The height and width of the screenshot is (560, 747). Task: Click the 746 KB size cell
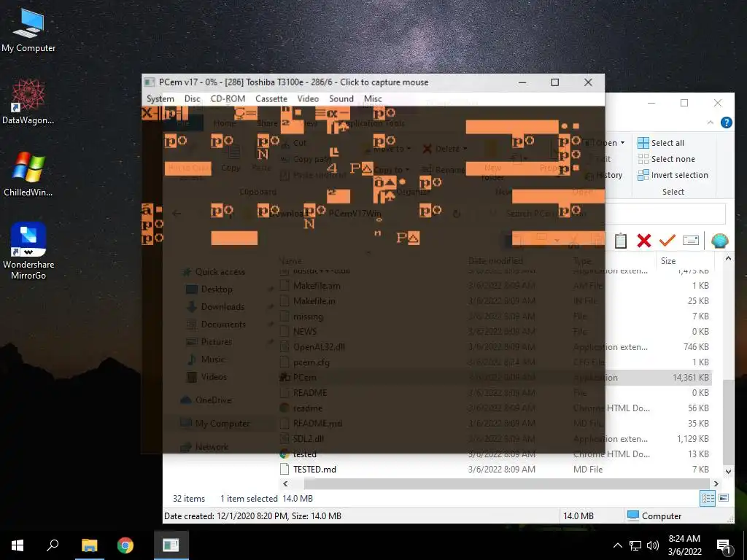pyautogui.click(x=696, y=346)
